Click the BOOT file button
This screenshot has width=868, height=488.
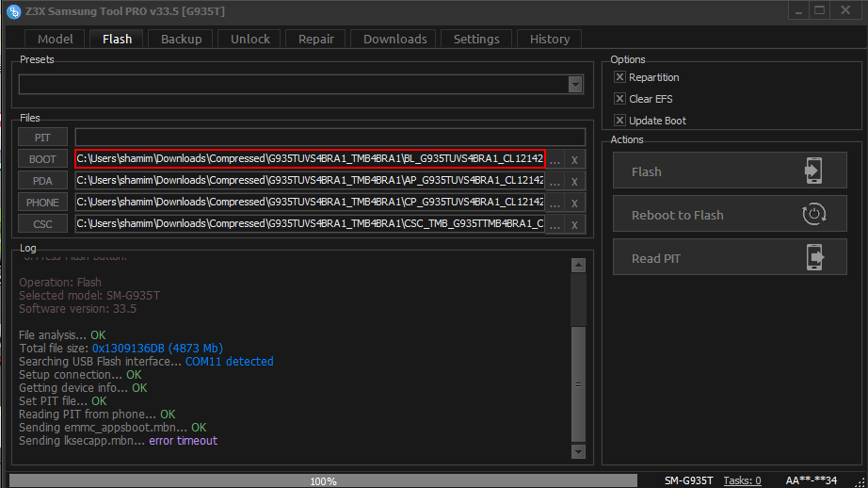pos(42,159)
